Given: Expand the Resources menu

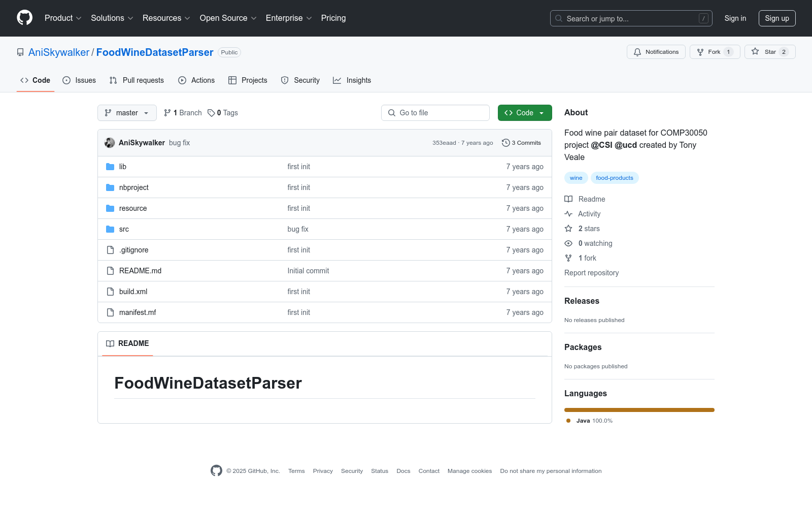Looking at the screenshot, I should click(166, 18).
